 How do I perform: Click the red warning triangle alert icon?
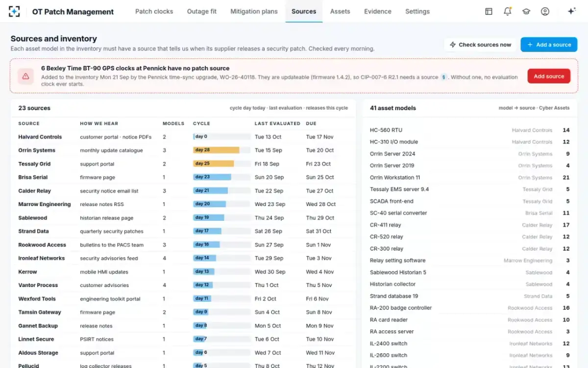pos(25,76)
